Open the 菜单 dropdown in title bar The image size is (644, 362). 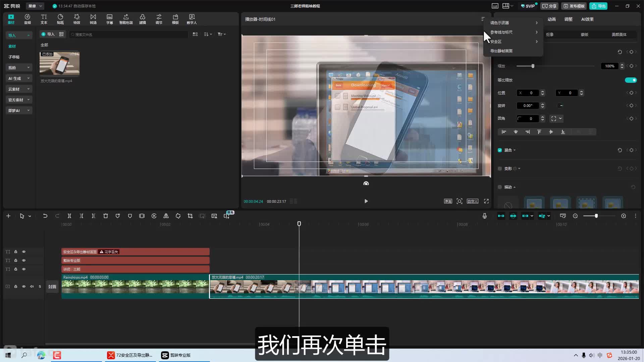(x=35, y=6)
